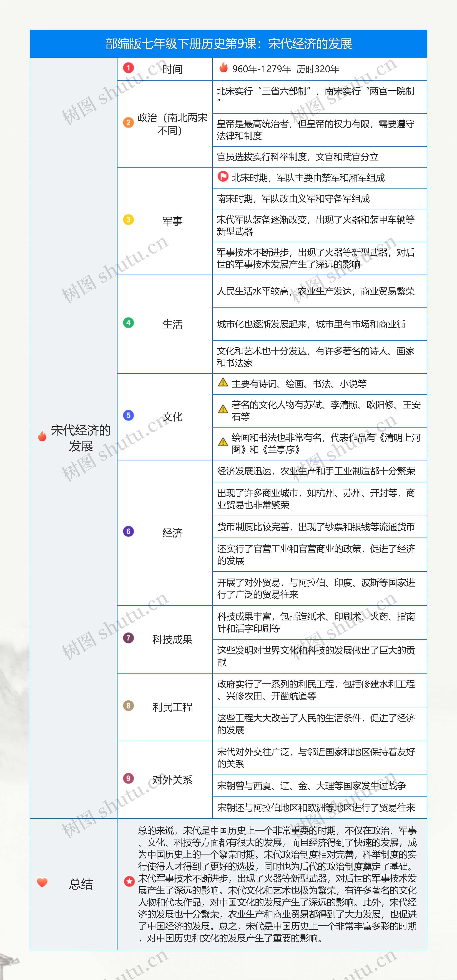Click the row 南宋时期，军队改由义军和守备军组成
Screen dimensions: 457x980
pos(320,199)
